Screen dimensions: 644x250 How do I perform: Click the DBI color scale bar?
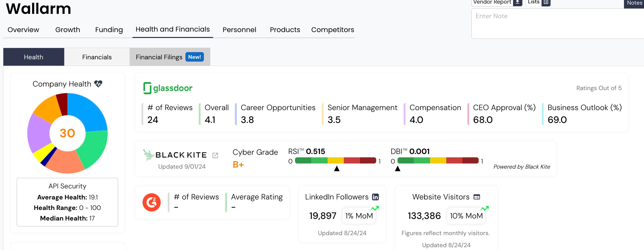438,161
